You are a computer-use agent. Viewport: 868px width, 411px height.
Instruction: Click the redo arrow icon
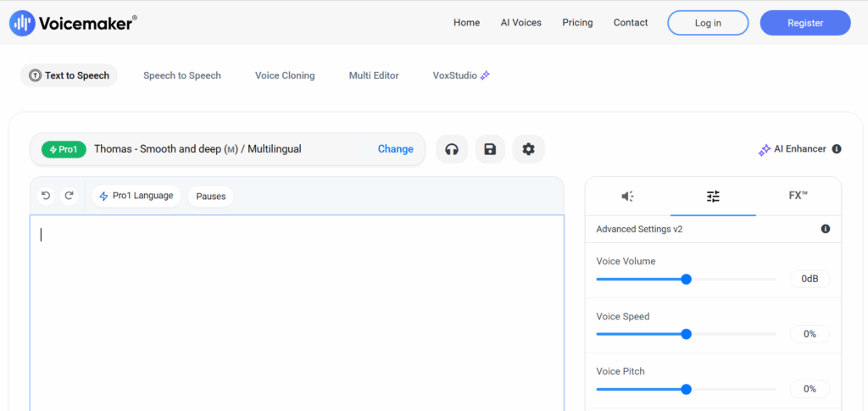pyautogui.click(x=70, y=196)
